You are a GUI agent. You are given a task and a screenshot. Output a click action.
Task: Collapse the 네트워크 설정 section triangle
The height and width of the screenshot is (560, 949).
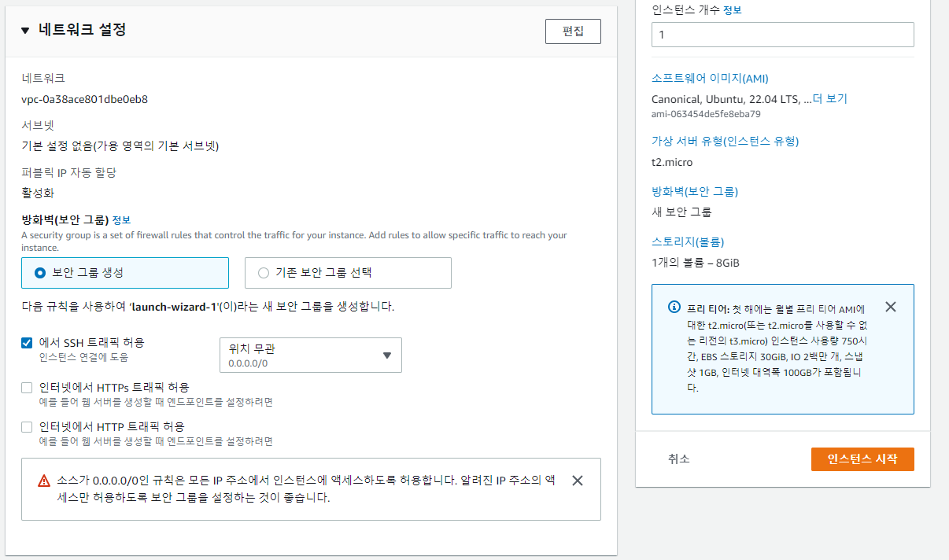[x=25, y=31]
